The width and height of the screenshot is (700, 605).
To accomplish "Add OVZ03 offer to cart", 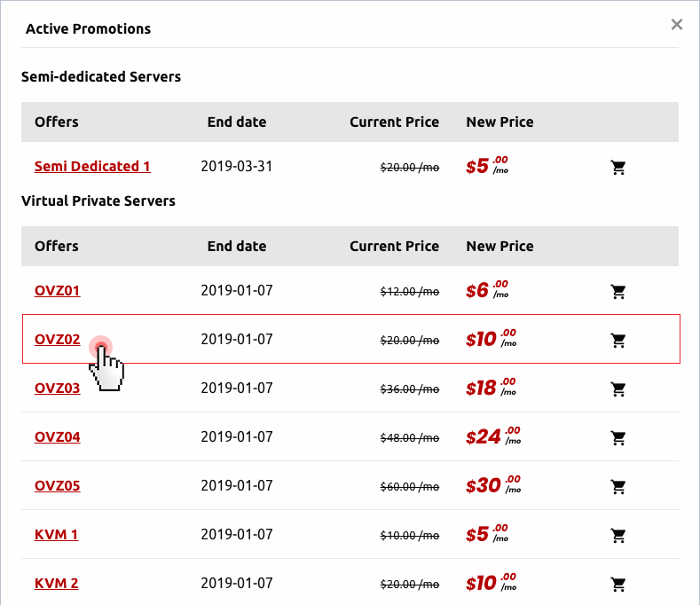I will (x=618, y=389).
